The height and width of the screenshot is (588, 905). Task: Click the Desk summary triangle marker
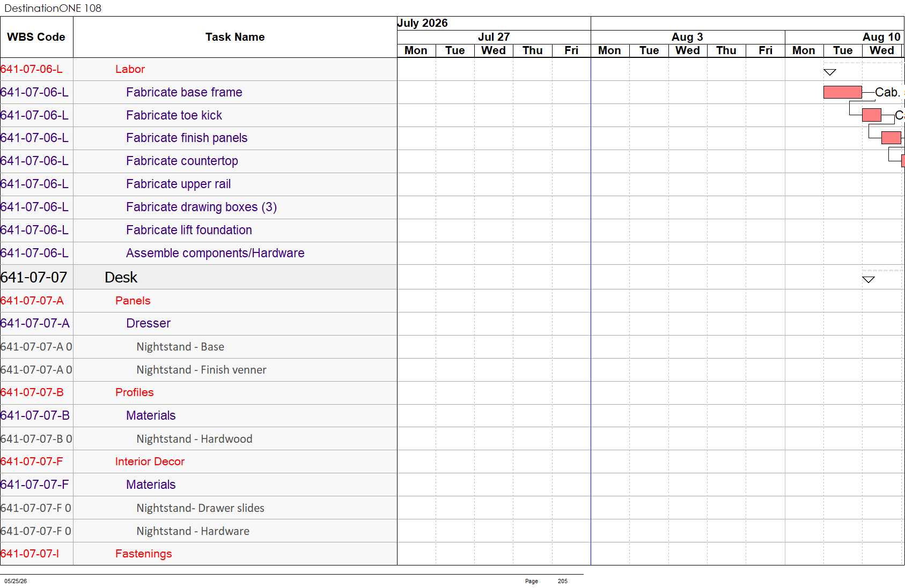[869, 279]
